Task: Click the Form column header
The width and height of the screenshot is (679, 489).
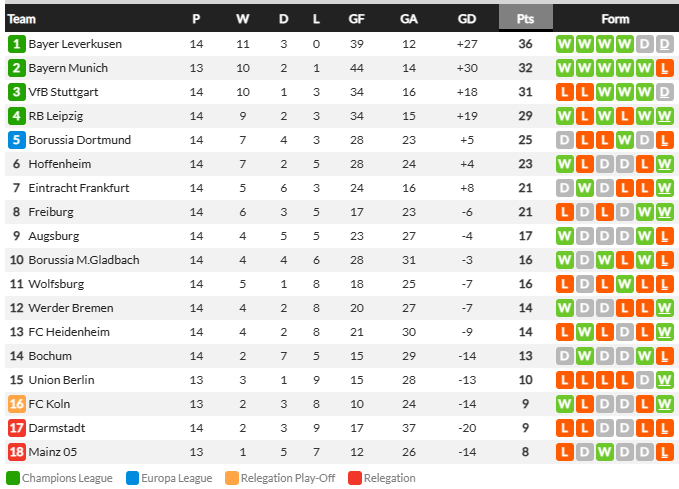Action: 615,19
